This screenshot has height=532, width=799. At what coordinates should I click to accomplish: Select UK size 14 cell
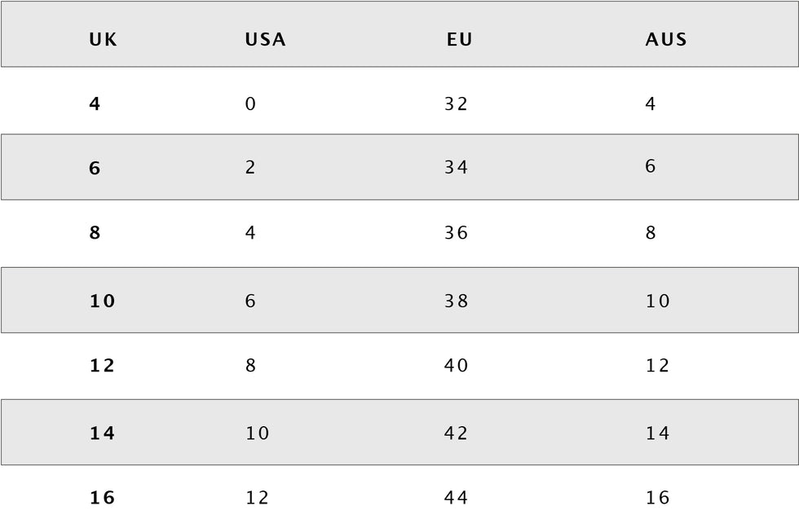(x=103, y=433)
